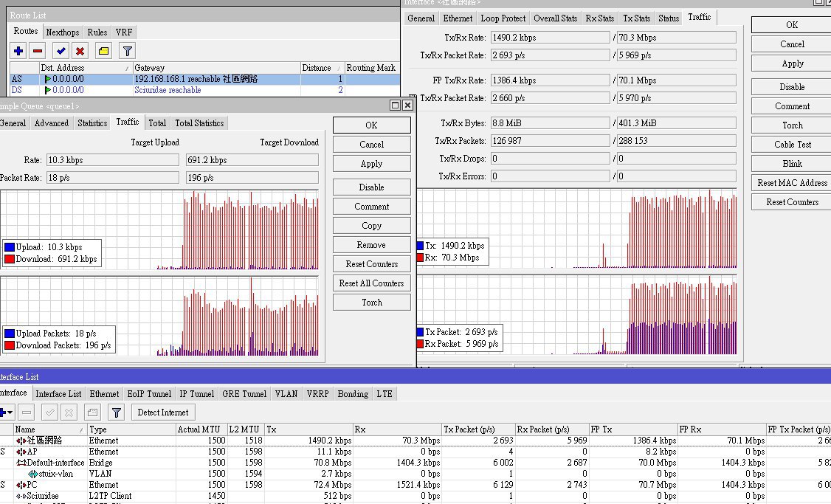Sort Interface List by Rx Packet (p/s)
Screen dimensions: 831x504
coord(552,429)
